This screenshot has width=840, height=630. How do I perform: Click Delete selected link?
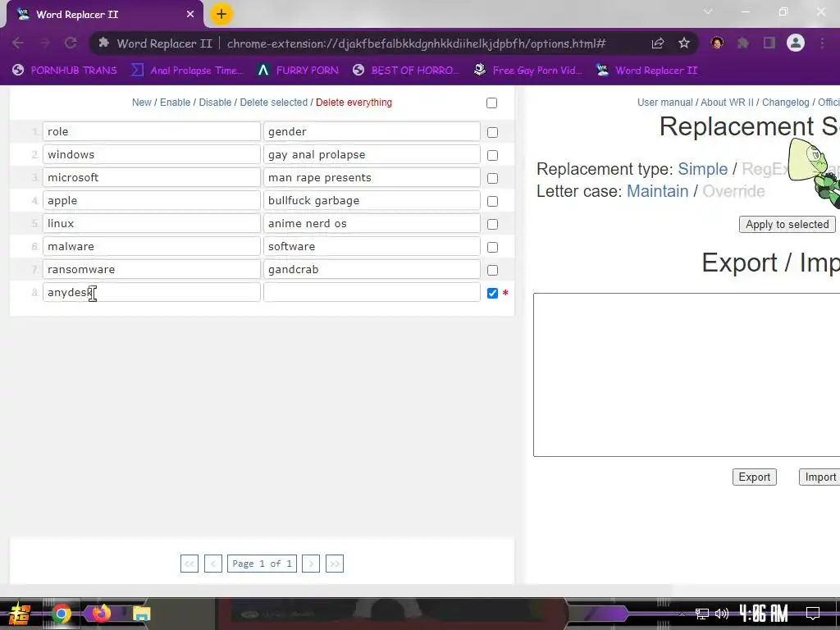pyautogui.click(x=274, y=103)
